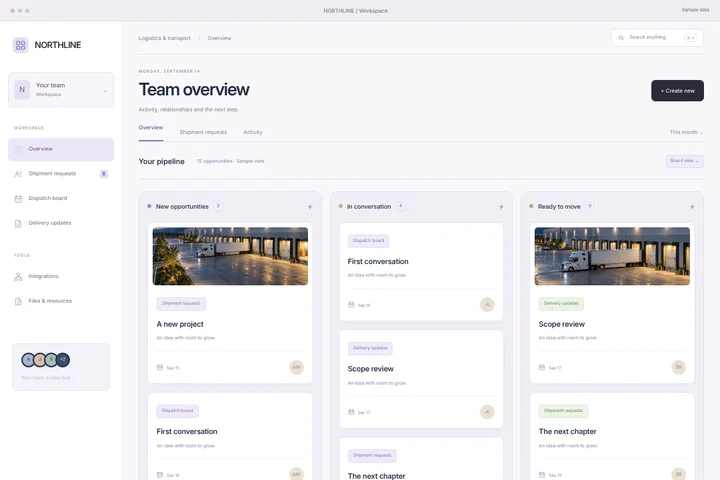The height and width of the screenshot is (480, 720).
Task: Switch to the Activity tab
Action: pyautogui.click(x=253, y=132)
